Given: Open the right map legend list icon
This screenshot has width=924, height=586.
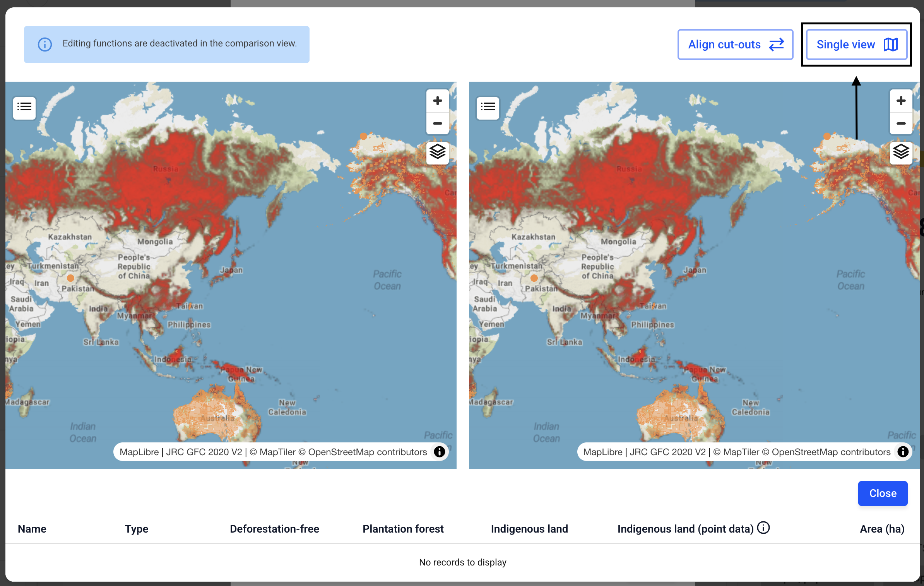Looking at the screenshot, I should [488, 107].
